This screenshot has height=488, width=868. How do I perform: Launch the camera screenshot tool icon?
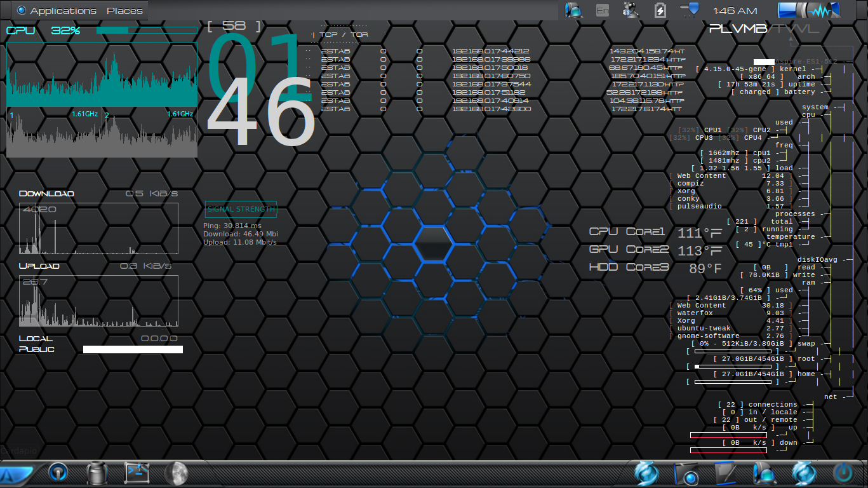[x=686, y=474]
